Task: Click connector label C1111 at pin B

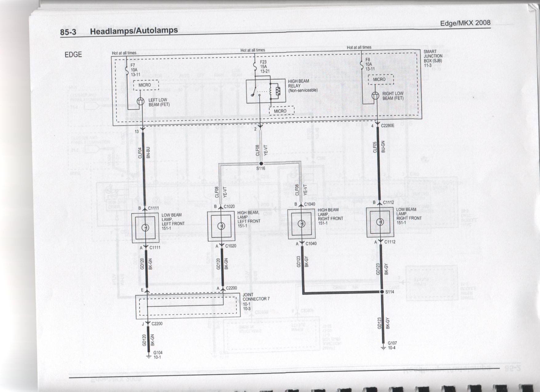Action: point(153,208)
